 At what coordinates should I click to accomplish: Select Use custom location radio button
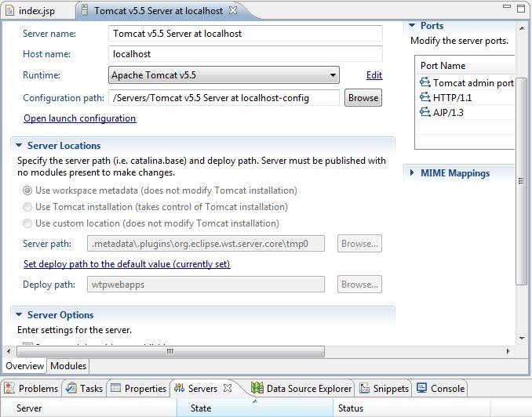pos(27,223)
